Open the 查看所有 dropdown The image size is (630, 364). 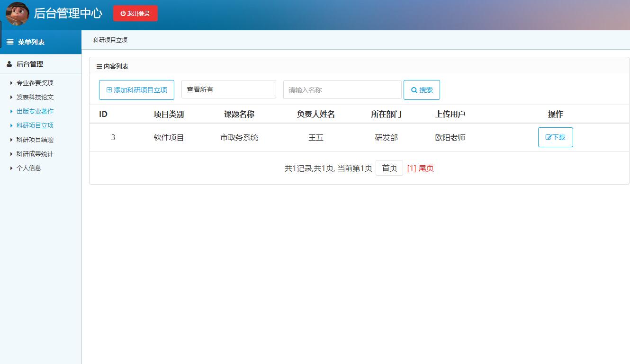click(229, 89)
